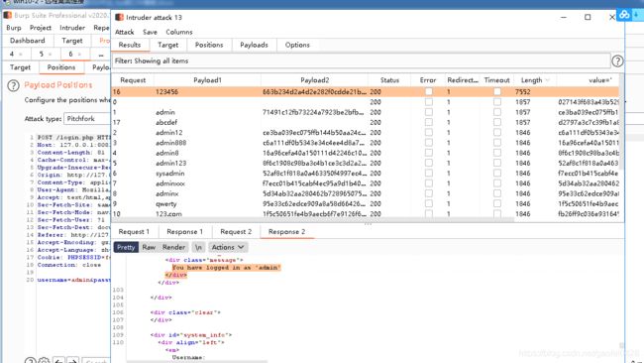This screenshot has width=644, height=363.
Task: Expand the Actions dropdown menu
Action: (x=228, y=247)
